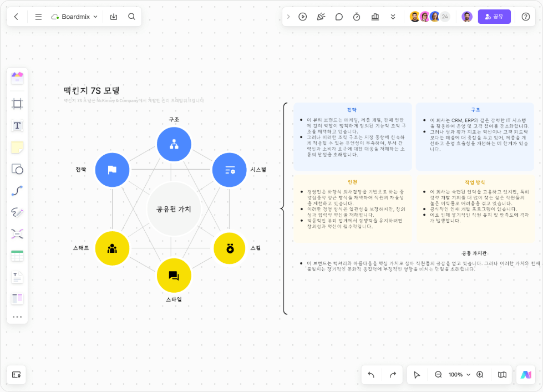Show the 24 collaborators count

pyautogui.click(x=445, y=17)
